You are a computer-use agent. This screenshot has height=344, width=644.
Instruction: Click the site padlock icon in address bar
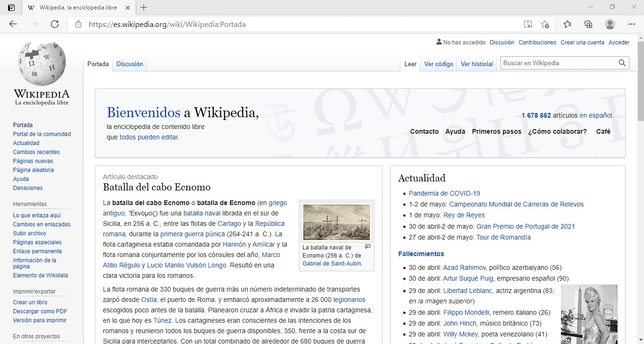click(78, 24)
